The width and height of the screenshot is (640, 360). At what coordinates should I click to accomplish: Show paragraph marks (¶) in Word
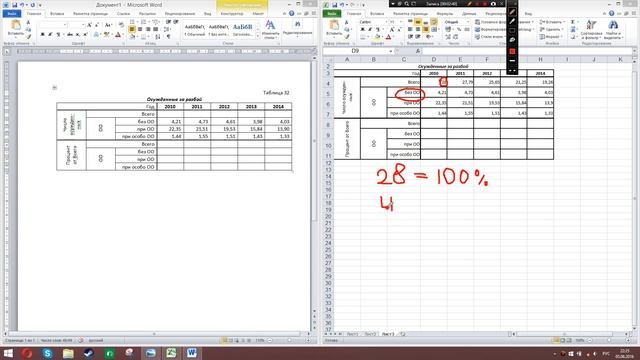point(168,37)
